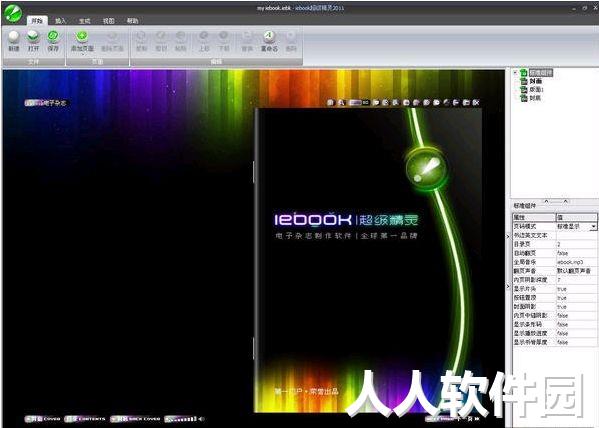Click the speaker icon at bottom bar

coord(201,419)
